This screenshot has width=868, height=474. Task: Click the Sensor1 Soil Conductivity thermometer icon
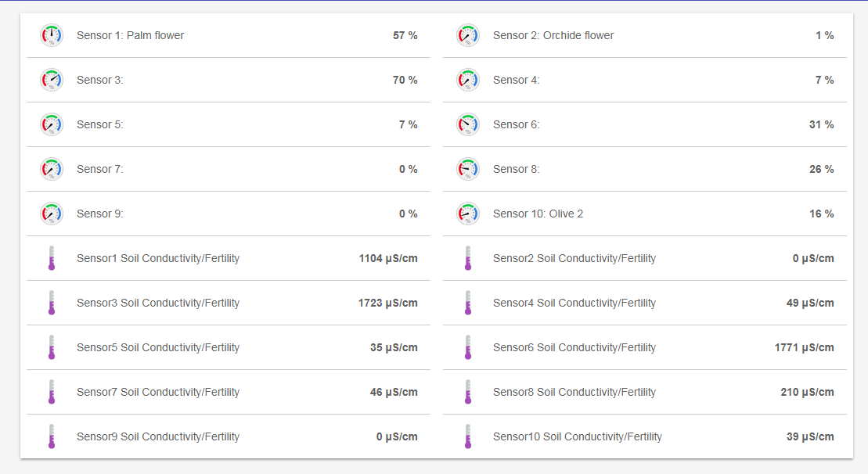52,258
